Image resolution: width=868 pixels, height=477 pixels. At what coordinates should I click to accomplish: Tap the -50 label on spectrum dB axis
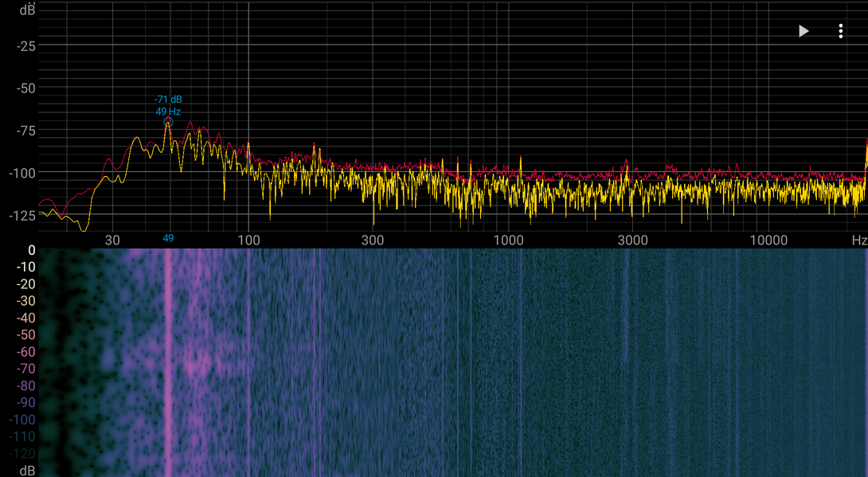click(26, 88)
